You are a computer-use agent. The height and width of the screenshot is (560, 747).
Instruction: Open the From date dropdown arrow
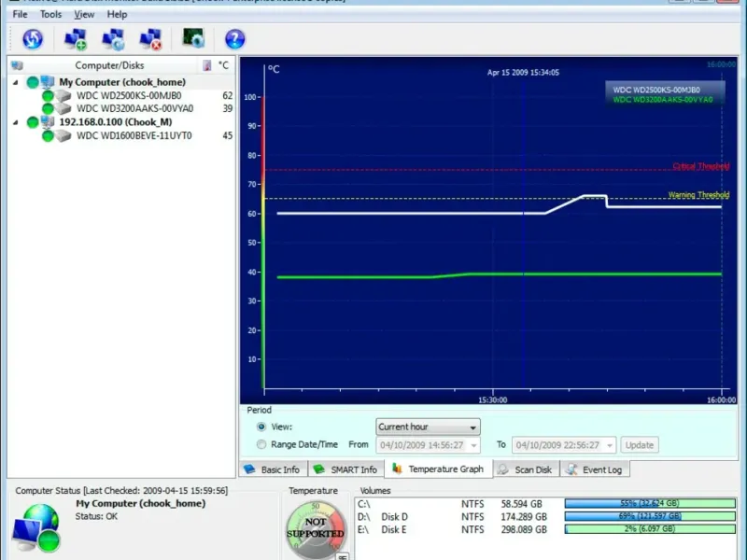coord(473,445)
